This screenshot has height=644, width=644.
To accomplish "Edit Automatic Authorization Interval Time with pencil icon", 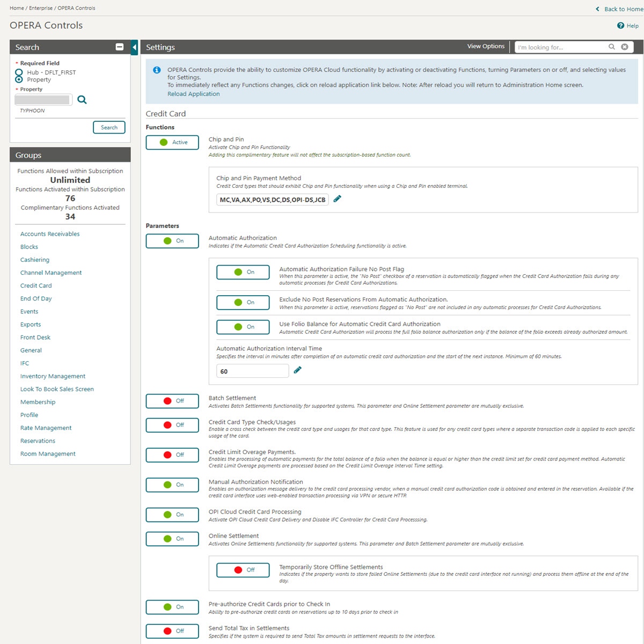I will (x=297, y=370).
